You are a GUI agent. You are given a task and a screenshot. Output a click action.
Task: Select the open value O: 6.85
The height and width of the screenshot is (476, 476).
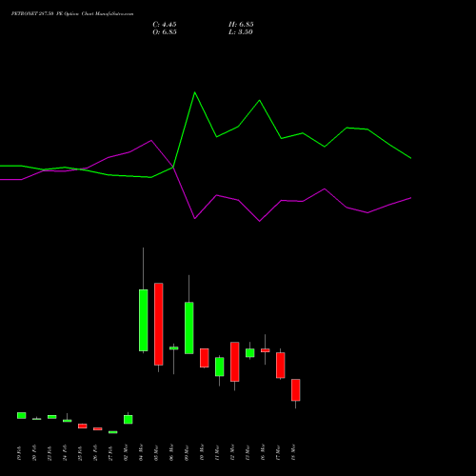click(x=165, y=32)
